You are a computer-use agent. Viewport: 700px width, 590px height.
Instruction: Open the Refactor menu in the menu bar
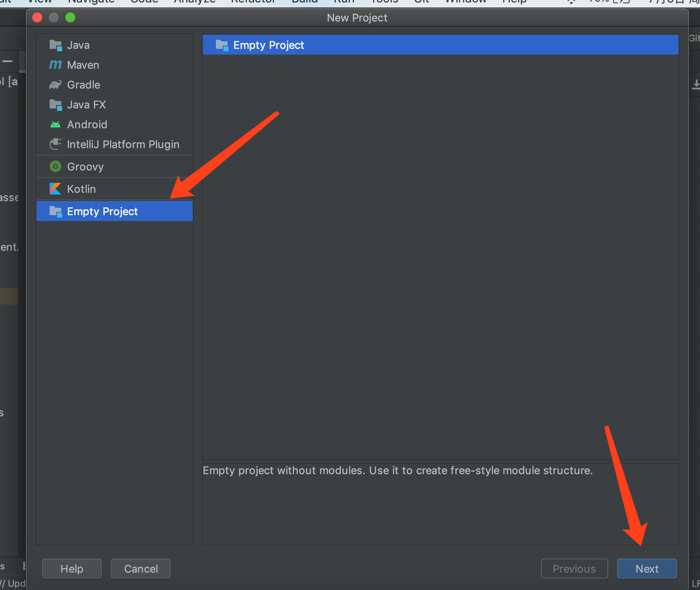tap(253, 2)
